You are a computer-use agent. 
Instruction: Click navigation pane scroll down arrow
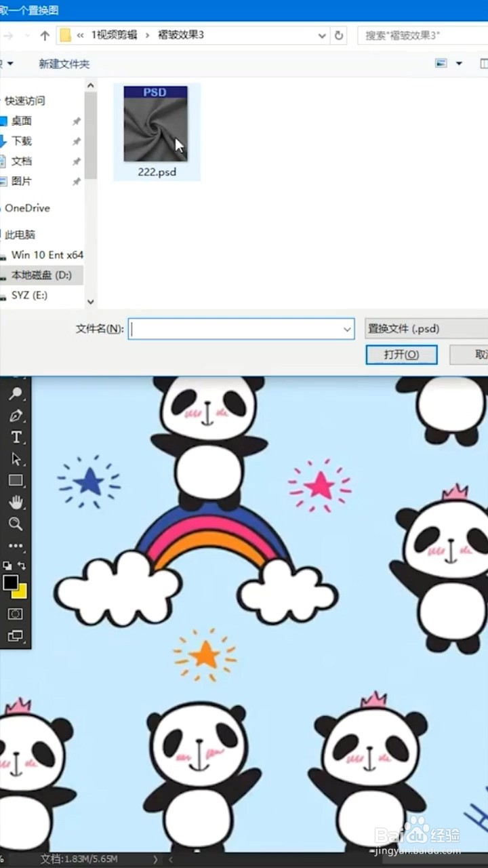[x=91, y=303]
